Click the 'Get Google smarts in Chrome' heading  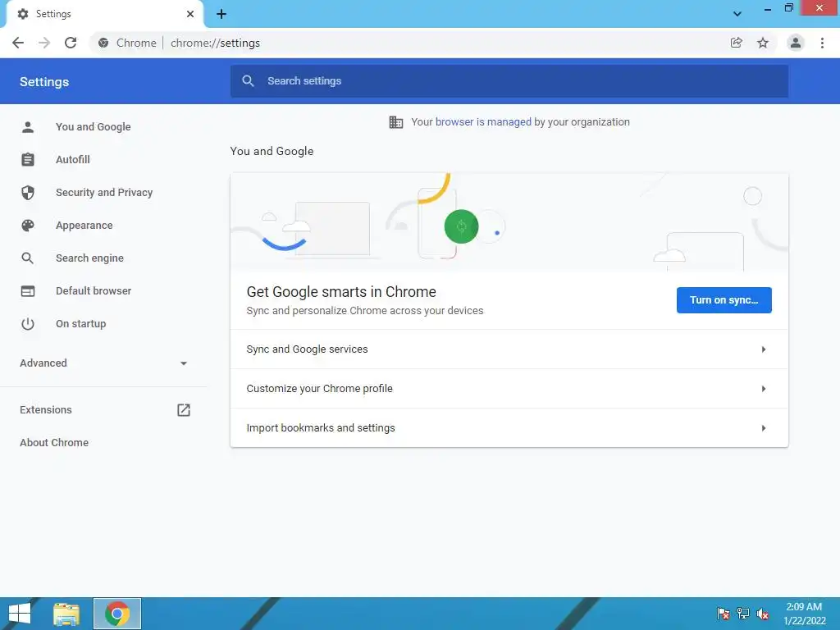click(341, 292)
